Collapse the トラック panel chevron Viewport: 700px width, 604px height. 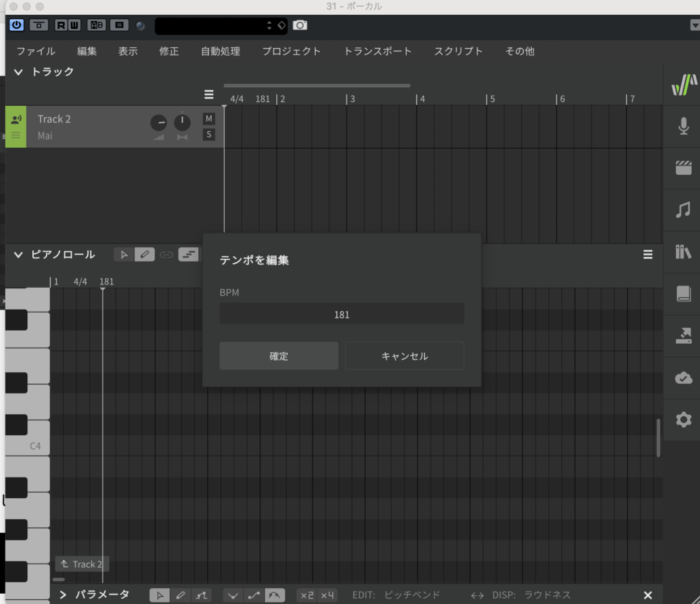tap(18, 72)
